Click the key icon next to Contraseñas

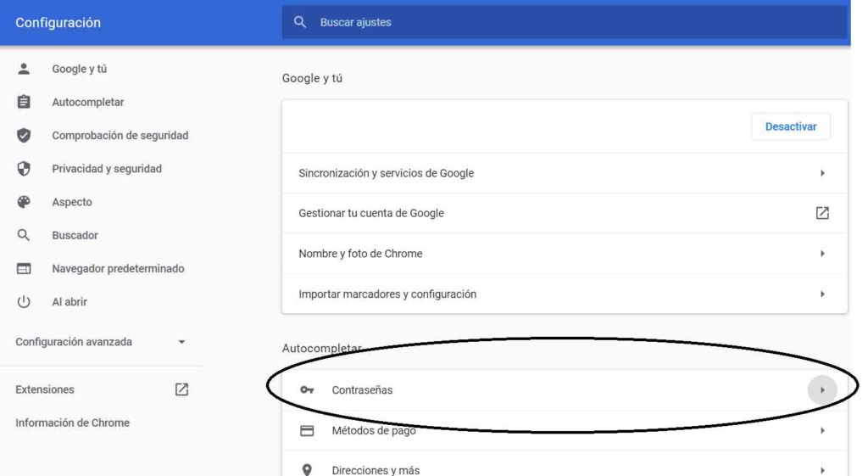tap(307, 390)
